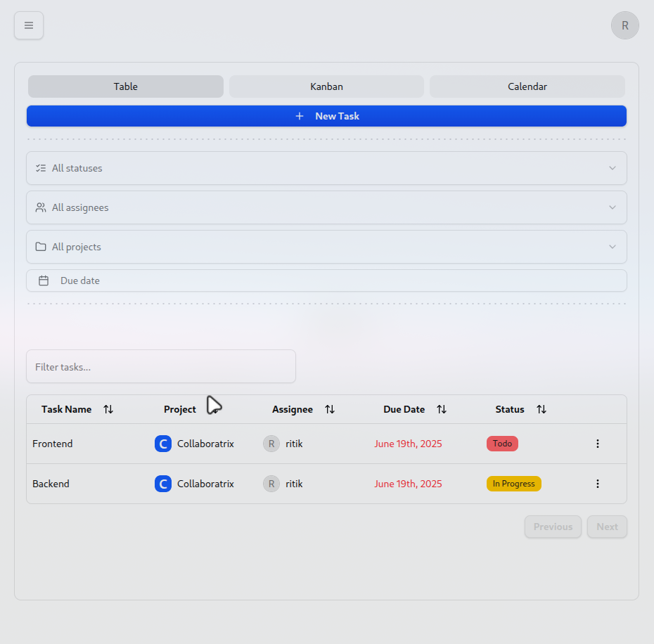Viewport: 654px width, 644px height.
Task: Open actions menu for Frontend task
Action: [598, 444]
